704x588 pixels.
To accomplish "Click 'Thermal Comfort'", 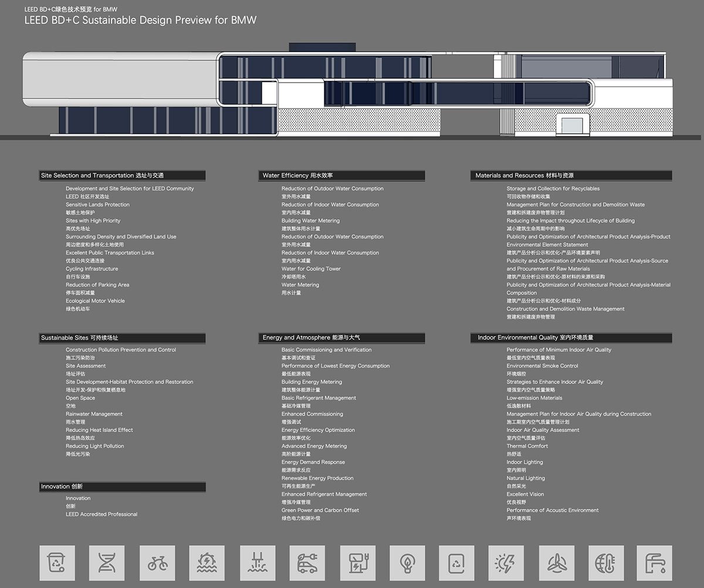I will [527, 446].
